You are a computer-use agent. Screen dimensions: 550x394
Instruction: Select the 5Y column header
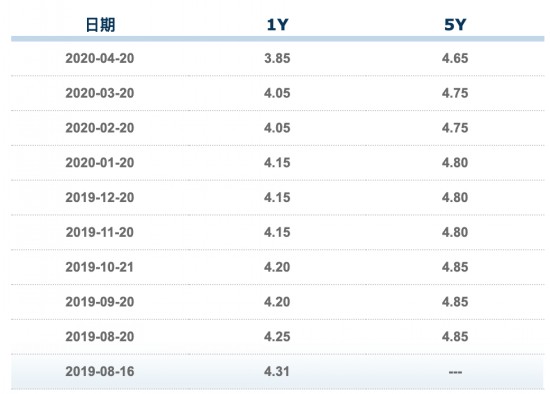(455, 25)
